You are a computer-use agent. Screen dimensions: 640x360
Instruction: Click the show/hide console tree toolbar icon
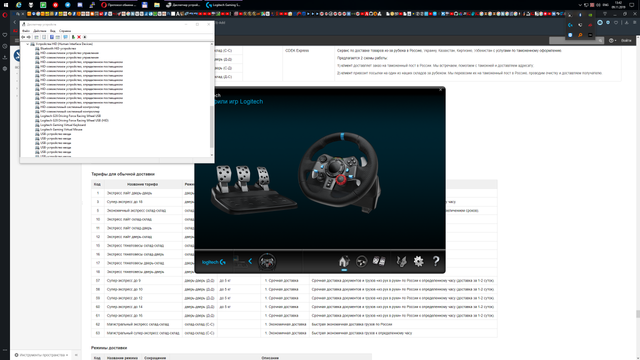[x=36, y=37]
